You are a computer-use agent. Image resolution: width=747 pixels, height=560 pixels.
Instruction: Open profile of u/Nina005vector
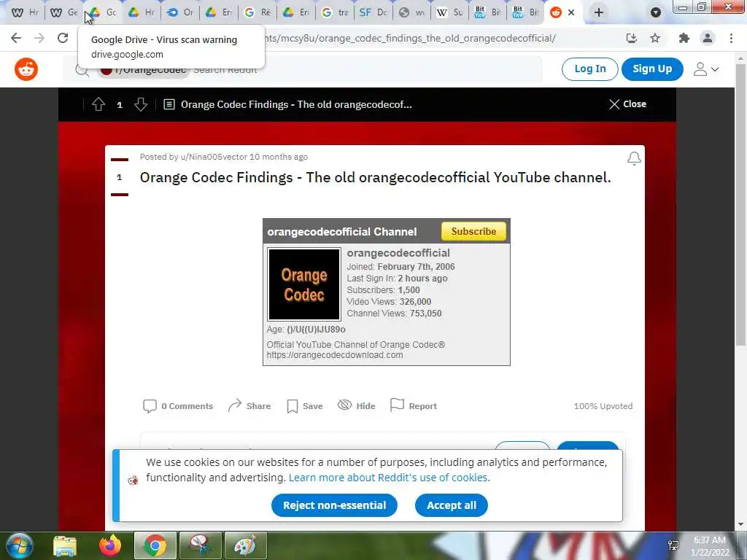[x=214, y=157]
